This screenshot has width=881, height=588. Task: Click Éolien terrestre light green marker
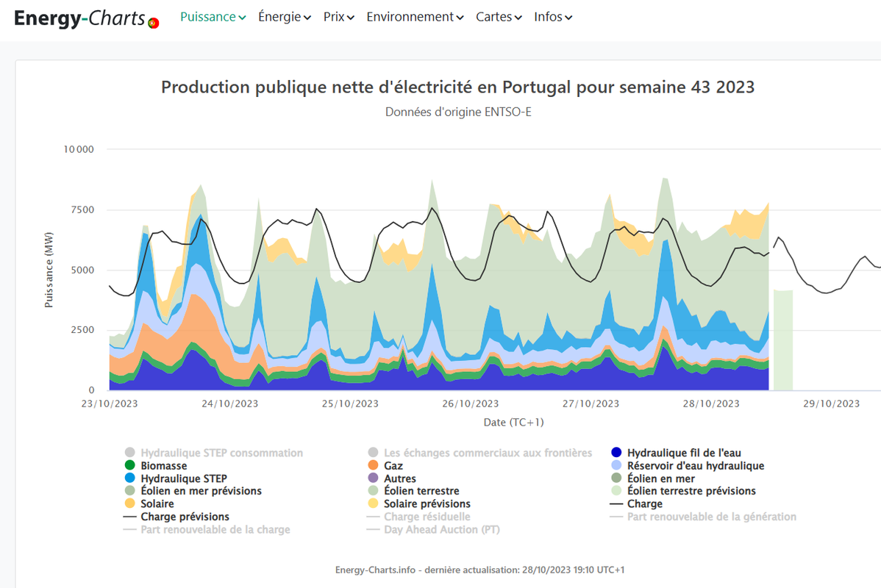(x=373, y=491)
